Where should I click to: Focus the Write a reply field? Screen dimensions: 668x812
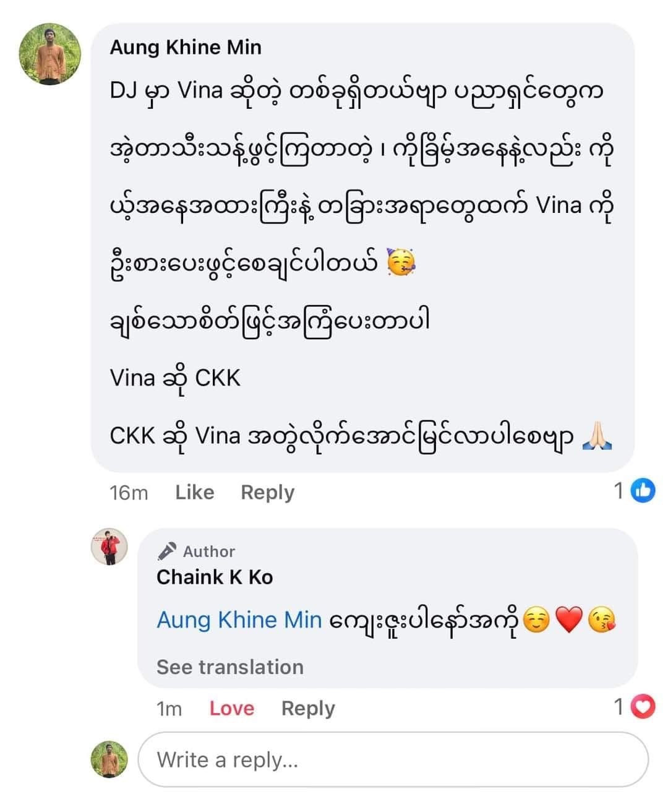click(x=393, y=759)
